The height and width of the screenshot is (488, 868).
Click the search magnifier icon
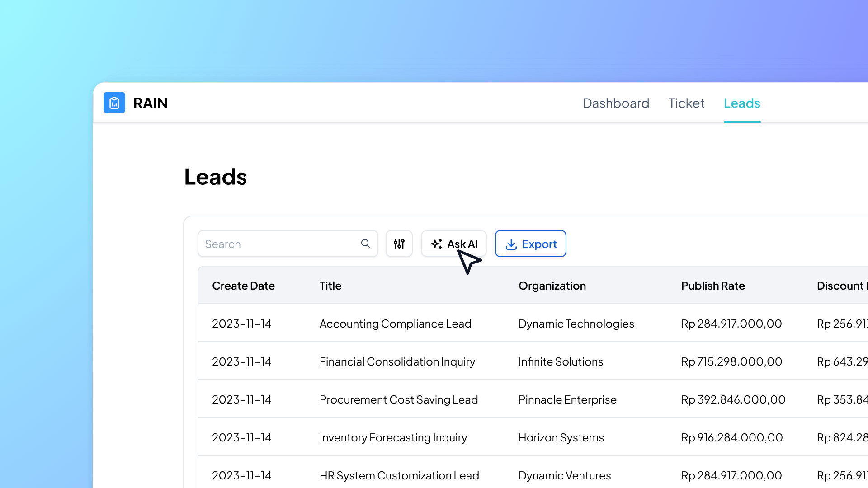click(365, 244)
